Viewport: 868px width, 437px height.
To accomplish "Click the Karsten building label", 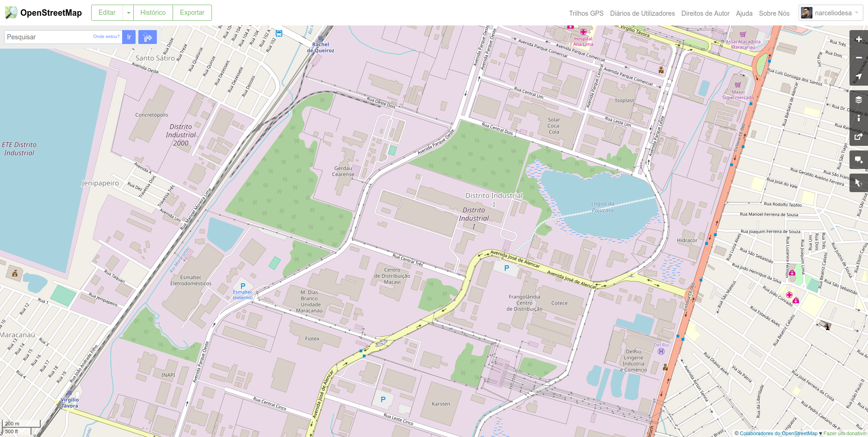I will [x=440, y=404].
